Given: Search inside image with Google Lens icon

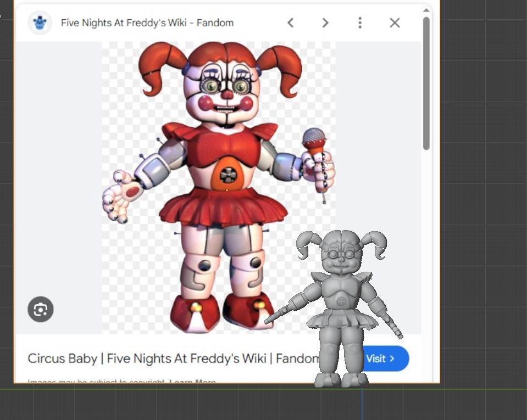Looking at the screenshot, I should tap(40, 309).
